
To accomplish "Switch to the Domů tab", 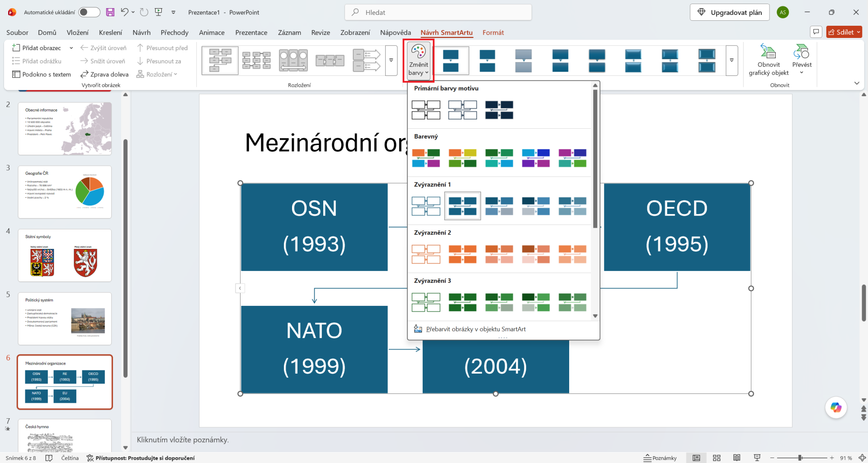I will tap(47, 33).
